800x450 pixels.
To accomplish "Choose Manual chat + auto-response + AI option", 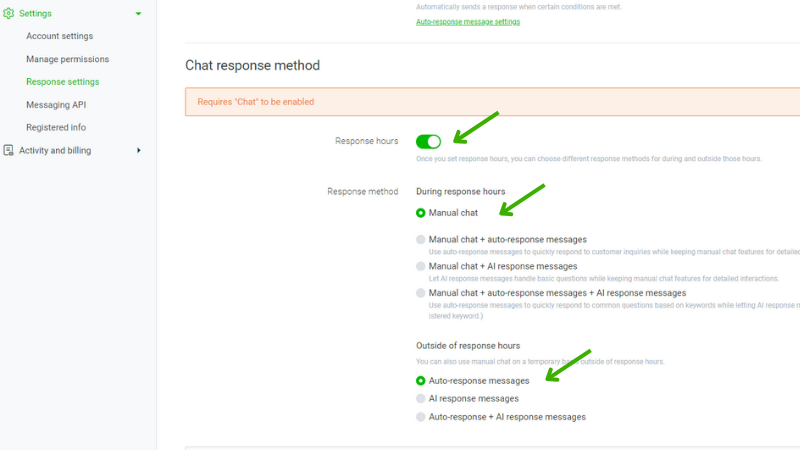I will (x=420, y=293).
